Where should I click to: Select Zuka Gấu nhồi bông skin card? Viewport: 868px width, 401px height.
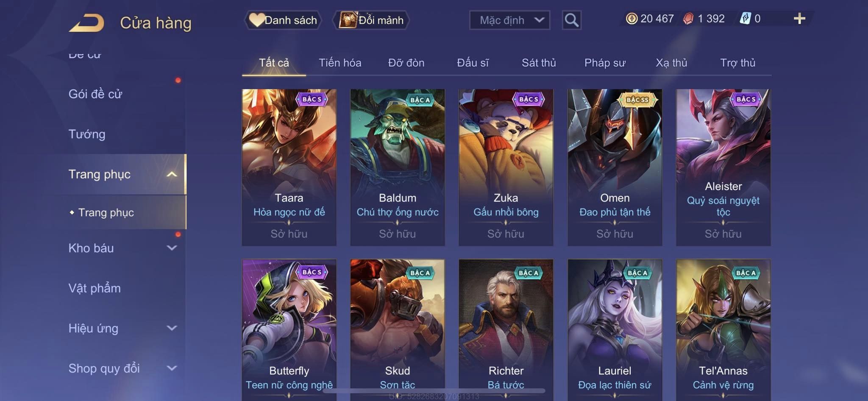(x=506, y=167)
